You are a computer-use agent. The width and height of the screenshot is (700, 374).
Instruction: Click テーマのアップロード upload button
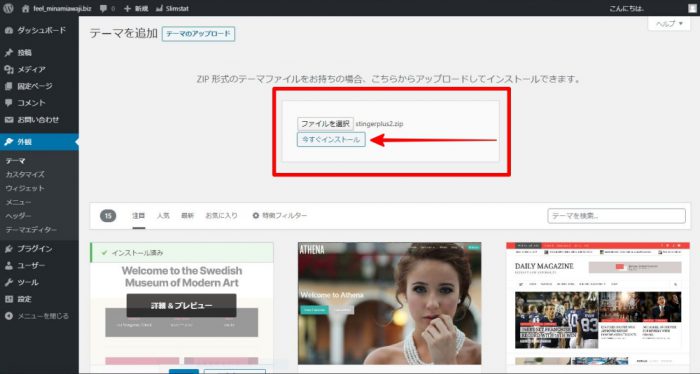199,34
